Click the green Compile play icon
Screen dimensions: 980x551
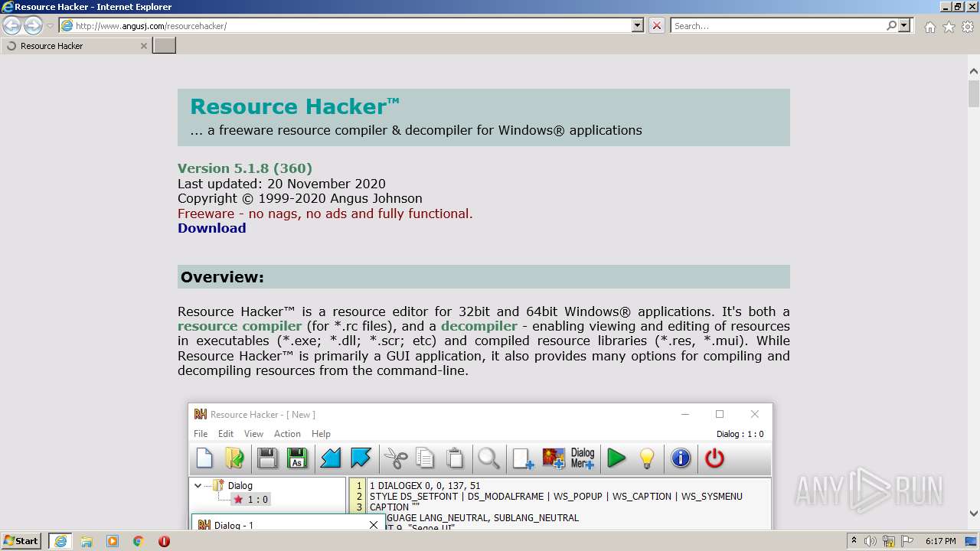(x=616, y=458)
